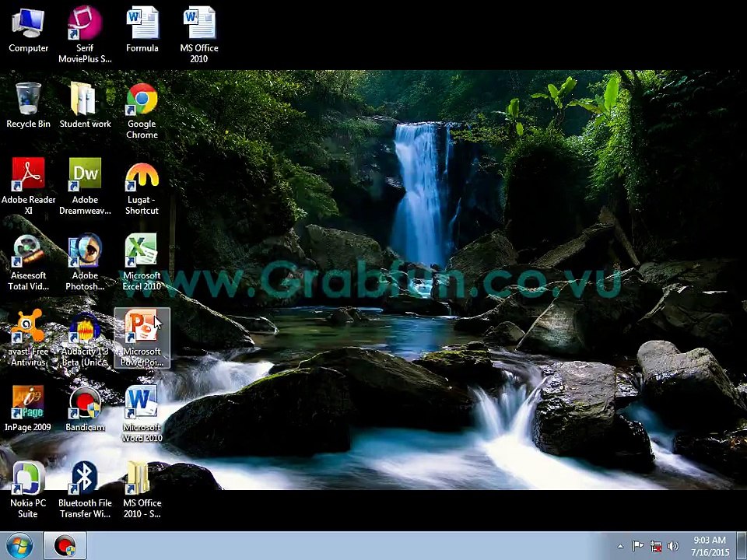Select the Recycle Bin icon

point(28,105)
